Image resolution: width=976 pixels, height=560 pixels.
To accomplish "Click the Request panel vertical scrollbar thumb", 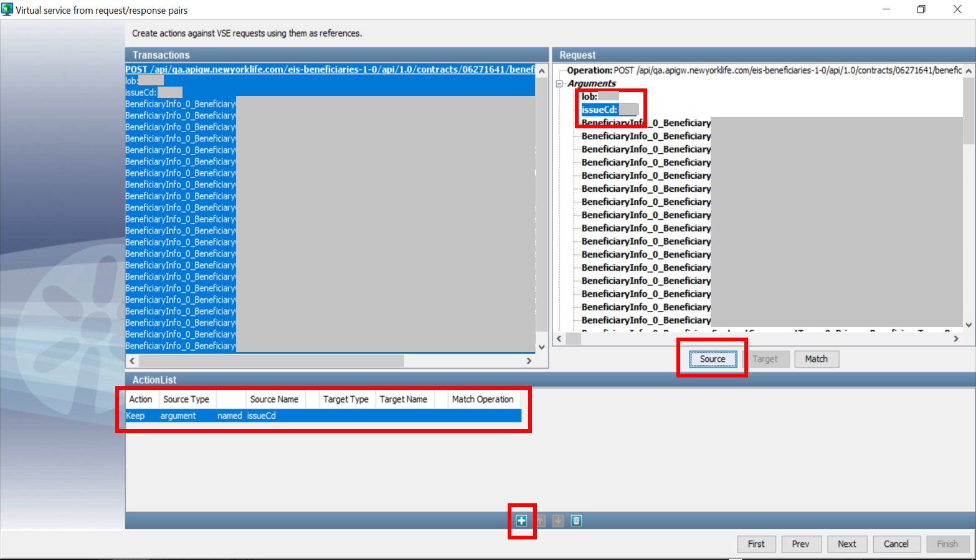I will (969, 111).
